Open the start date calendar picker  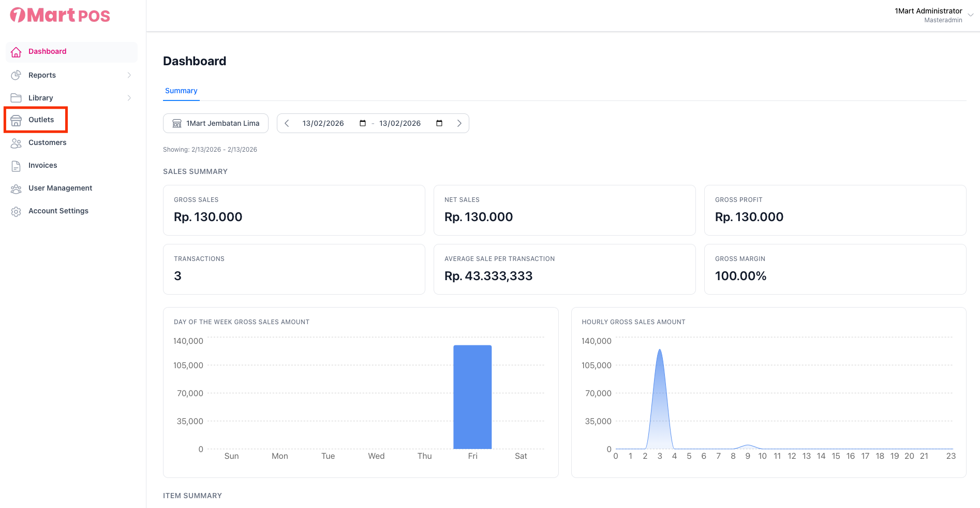tap(363, 123)
